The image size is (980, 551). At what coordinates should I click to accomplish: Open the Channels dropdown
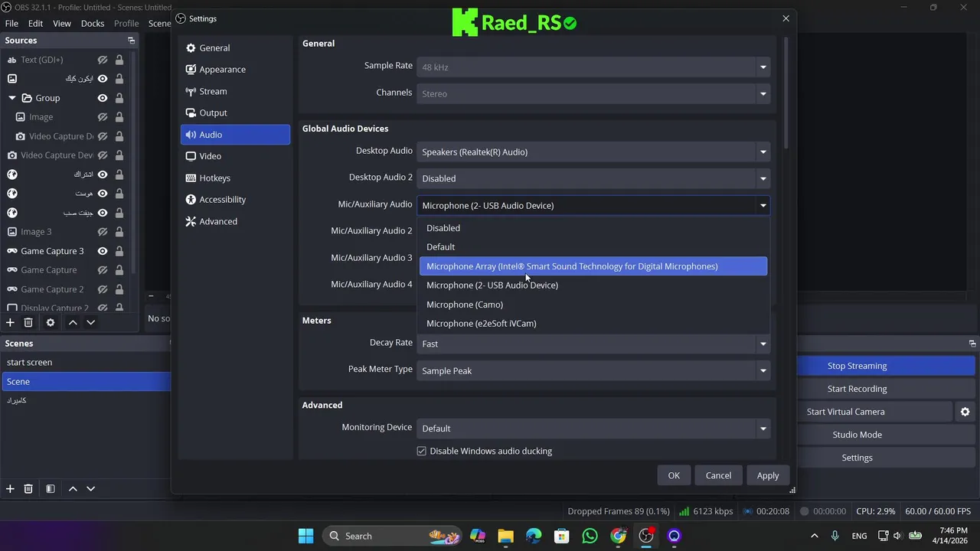(x=593, y=93)
